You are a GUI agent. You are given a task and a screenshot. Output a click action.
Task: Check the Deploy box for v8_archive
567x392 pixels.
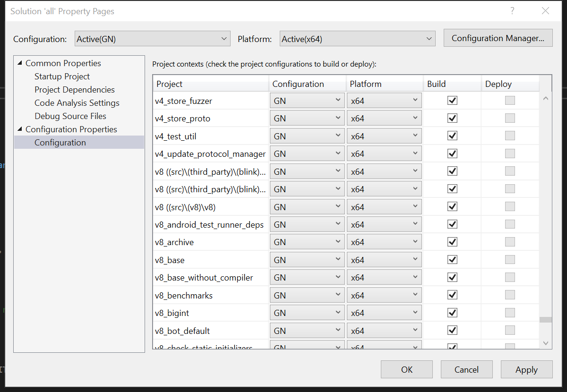510,242
